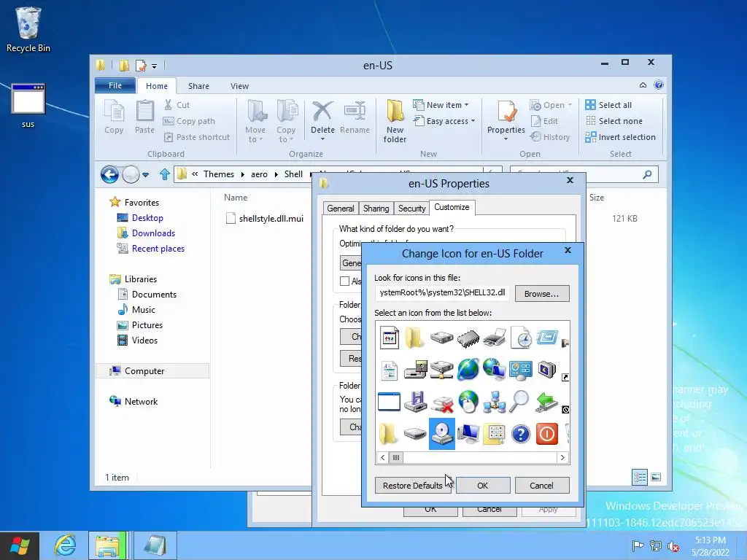Switch to the Share ribbon tab

[198, 86]
